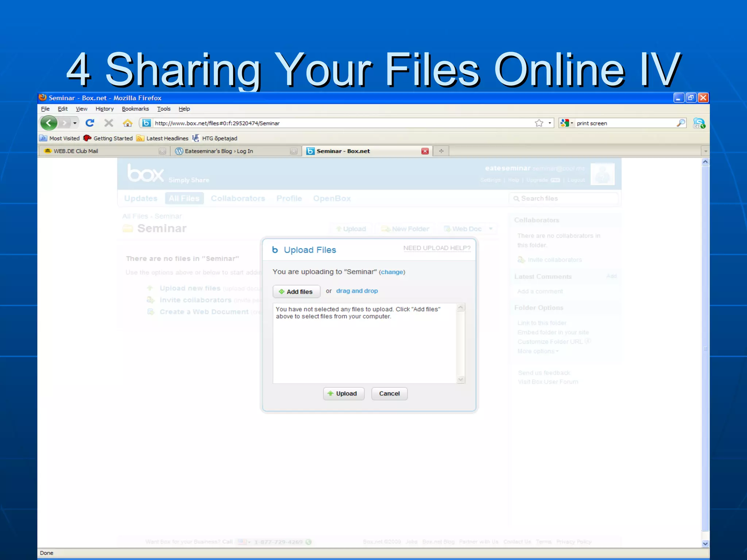Click the URL address field

tap(343, 123)
